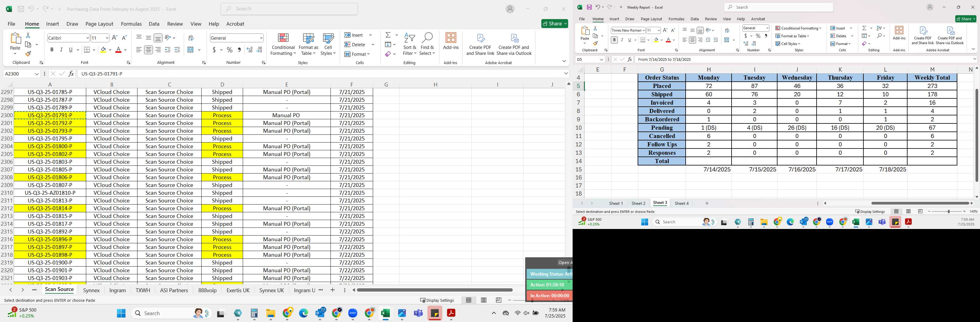This screenshot has width=980, height=322.
Task: Click Comma Style in Purchasing Data window
Action: point(239,50)
